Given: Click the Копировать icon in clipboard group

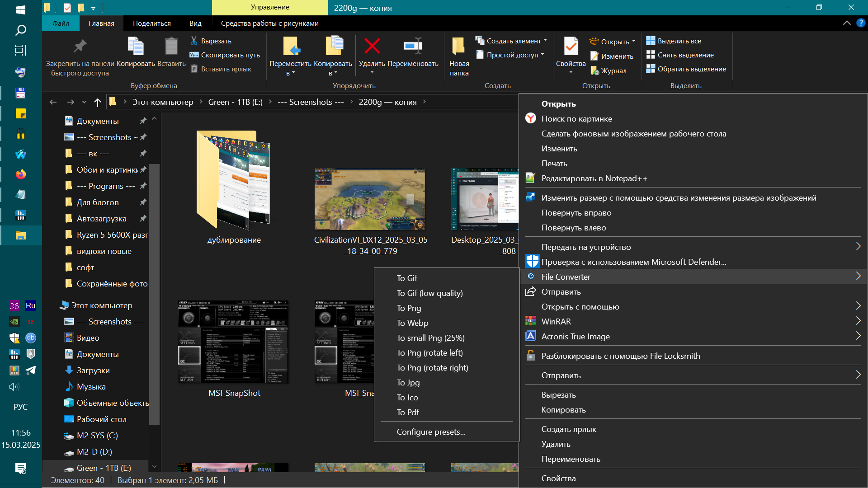Looking at the screenshot, I should [136, 46].
